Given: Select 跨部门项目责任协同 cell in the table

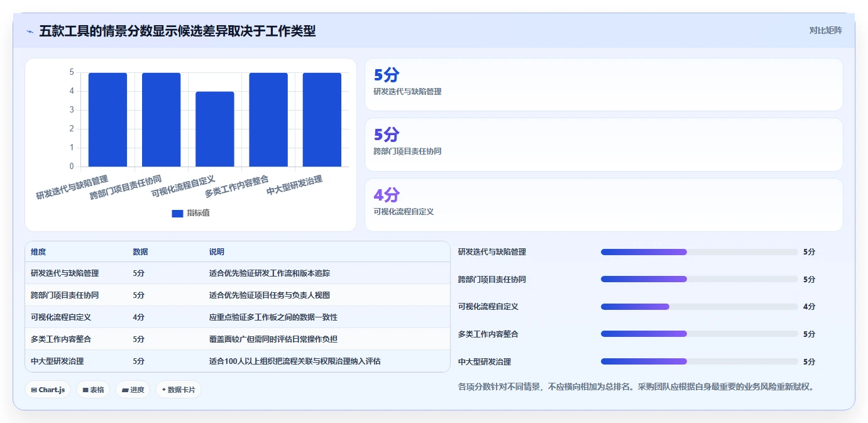Looking at the screenshot, I should 65,295.
